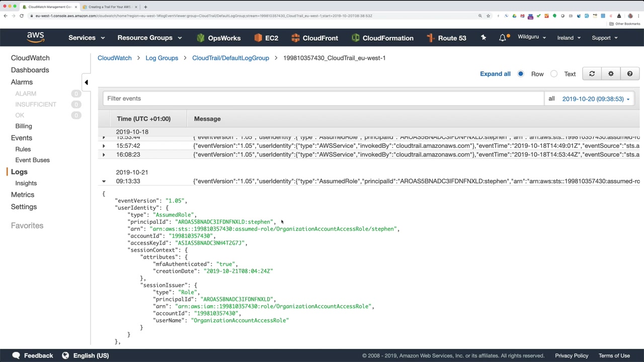Refresh the log events
The image size is (644, 362).
592,74
